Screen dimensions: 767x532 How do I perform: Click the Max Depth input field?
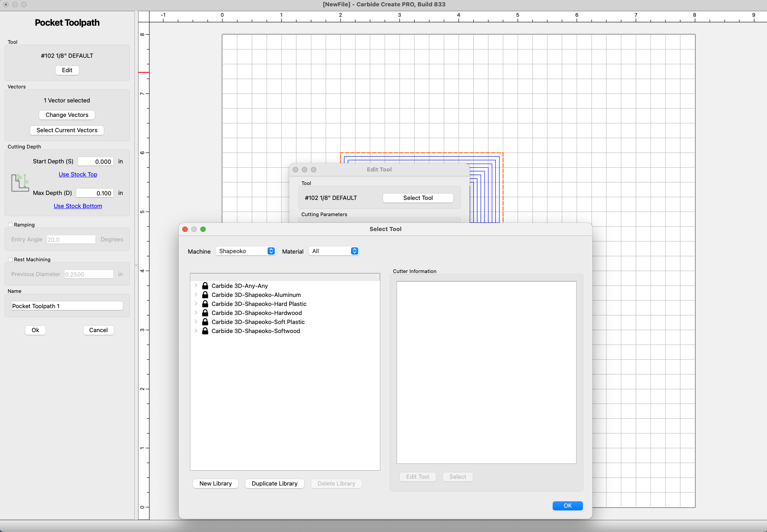click(95, 193)
